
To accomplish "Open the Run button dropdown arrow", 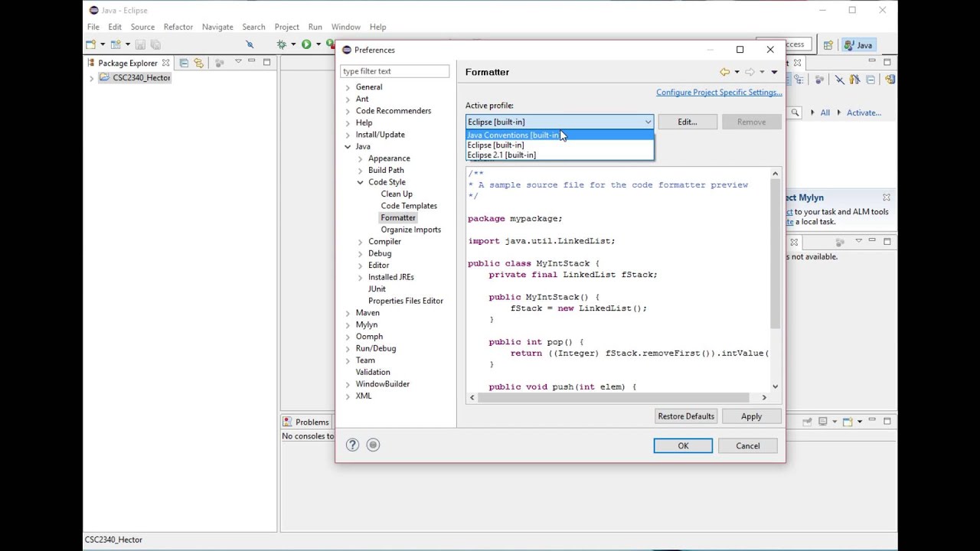I will click(x=318, y=44).
